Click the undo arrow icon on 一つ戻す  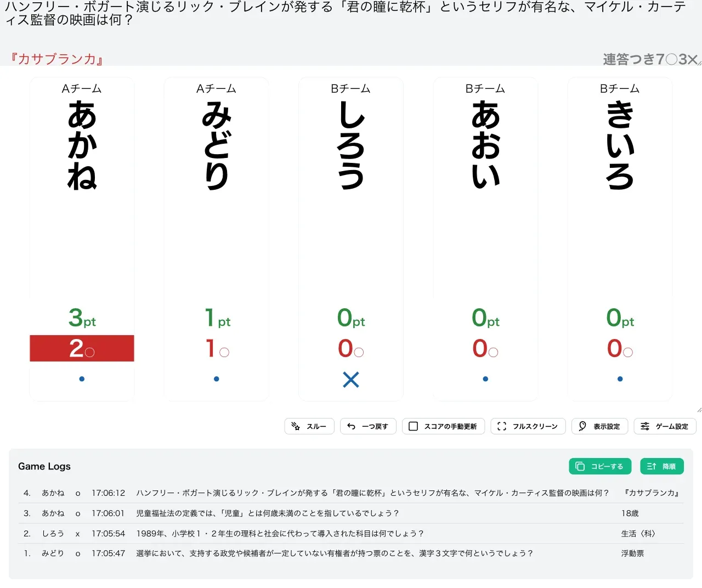(352, 426)
